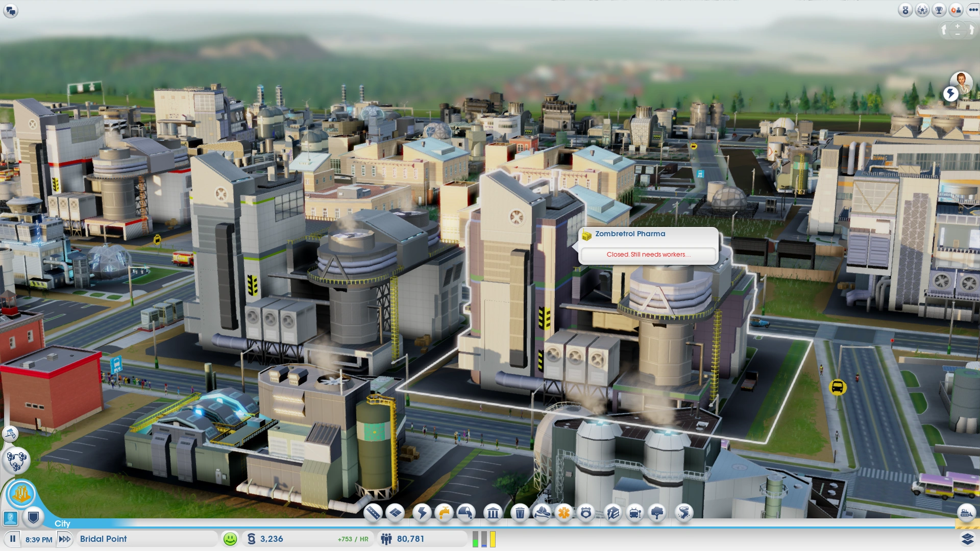Click the +753 / HR income
This screenshot has width=980, height=551.
[353, 539]
